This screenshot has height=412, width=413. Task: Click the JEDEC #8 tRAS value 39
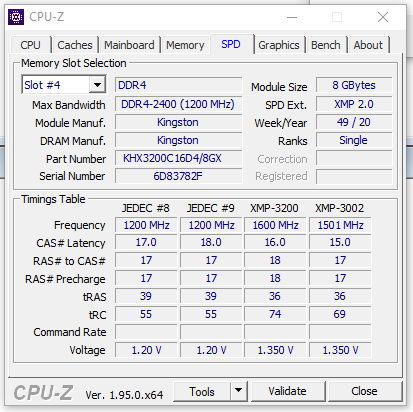click(x=146, y=296)
